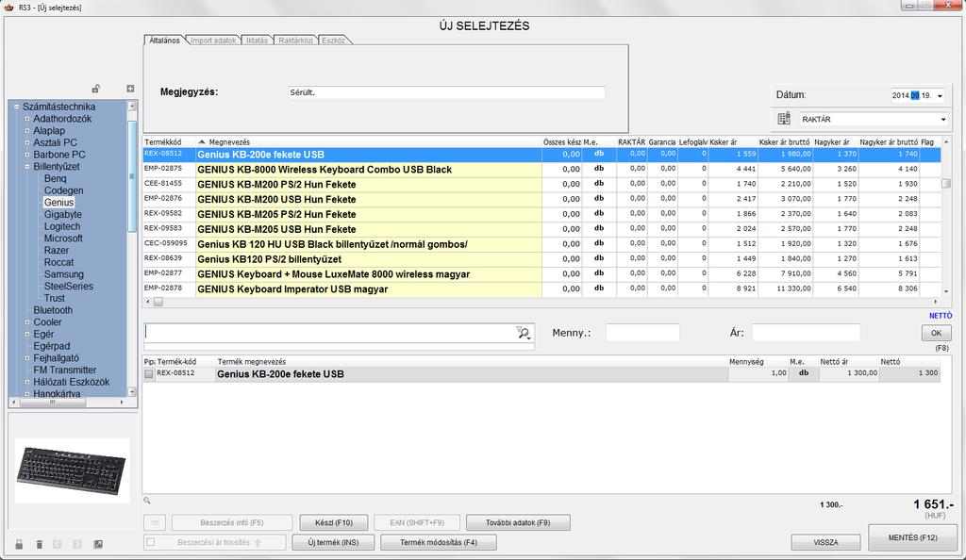This screenshot has height=560, width=966.
Task: Click the MENTÉS (F12) button
Action: (x=912, y=538)
